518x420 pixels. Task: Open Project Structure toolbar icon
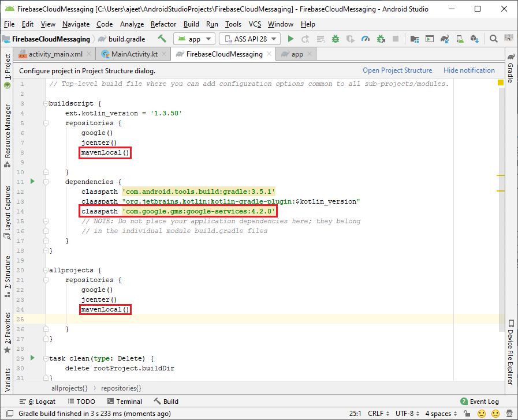(x=415, y=39)
